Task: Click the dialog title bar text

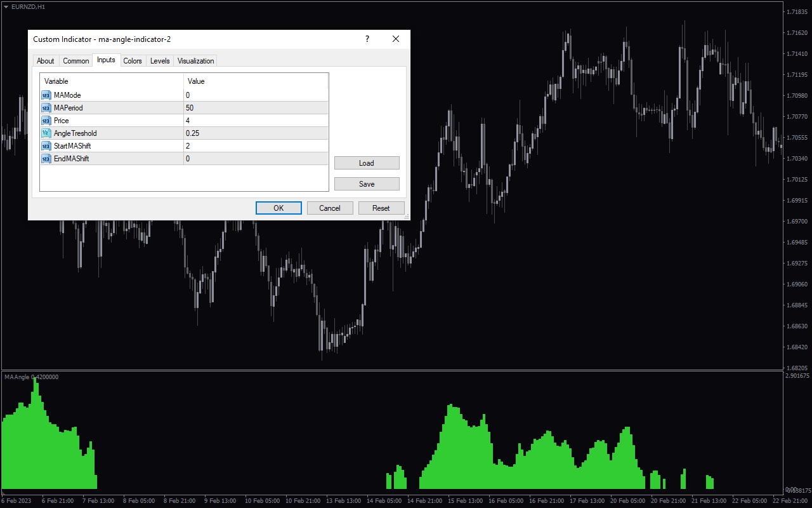Action: click(x=102, y=39)
